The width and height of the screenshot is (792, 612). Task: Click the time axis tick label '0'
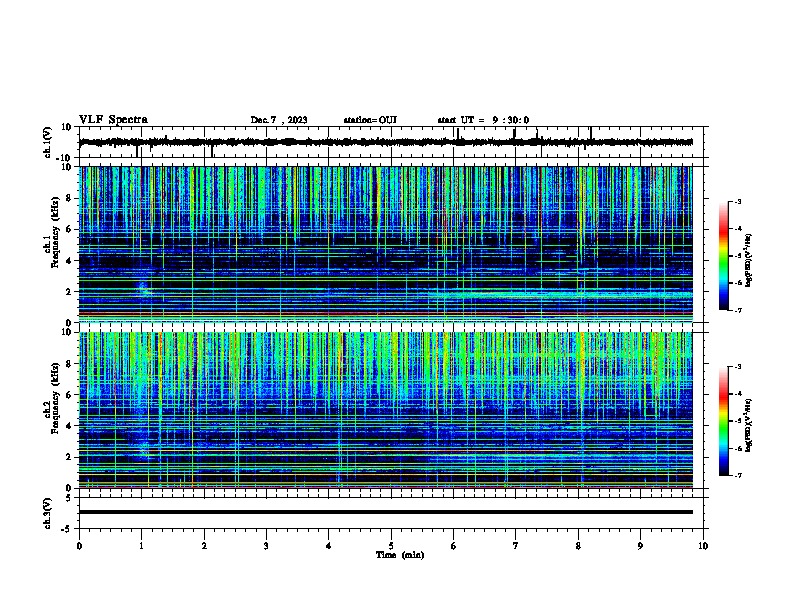(79, 546)
